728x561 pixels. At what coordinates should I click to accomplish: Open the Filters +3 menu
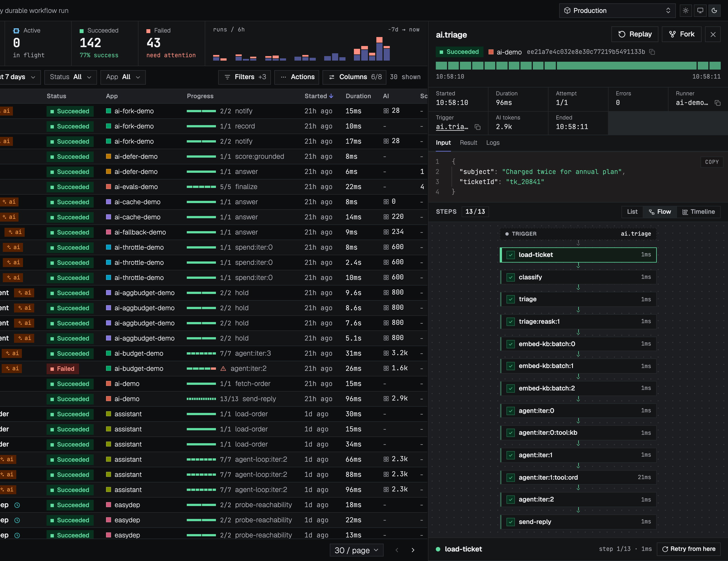(x=245, y=77)
